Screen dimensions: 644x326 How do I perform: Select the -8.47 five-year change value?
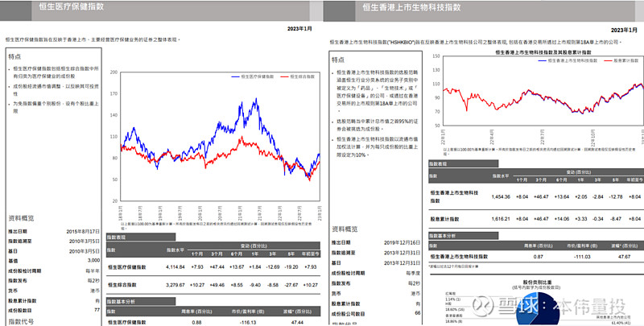coord(616,219)
